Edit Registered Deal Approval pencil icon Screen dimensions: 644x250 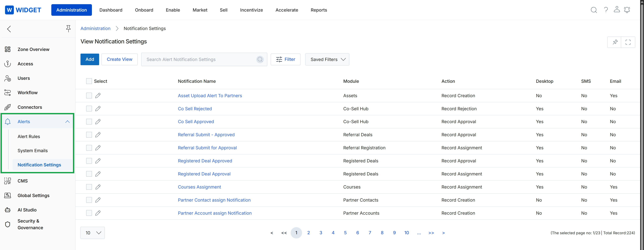pyautogui.click(x=98, y=174)
